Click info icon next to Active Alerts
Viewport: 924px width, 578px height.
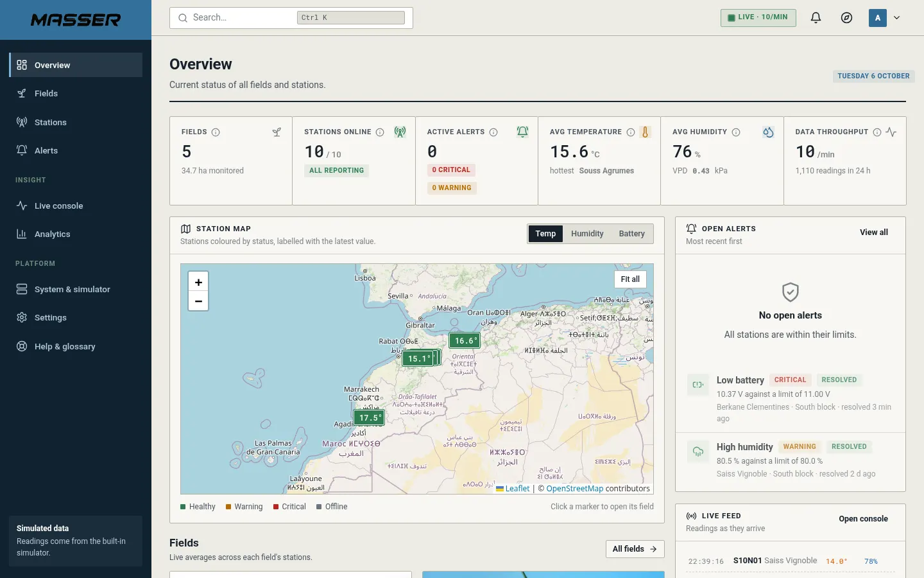click(x=493, y=132)
